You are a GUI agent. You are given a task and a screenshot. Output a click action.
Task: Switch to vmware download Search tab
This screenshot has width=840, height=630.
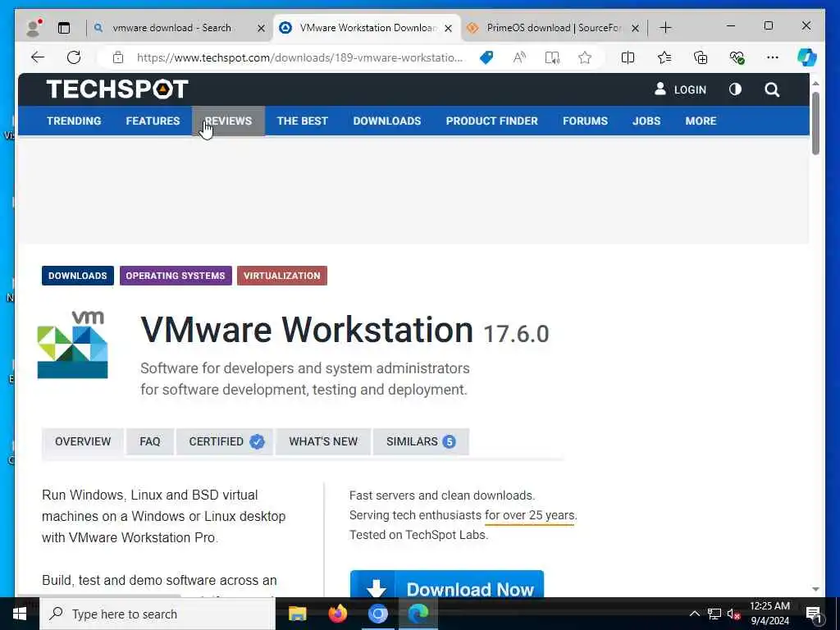[171, 28]
